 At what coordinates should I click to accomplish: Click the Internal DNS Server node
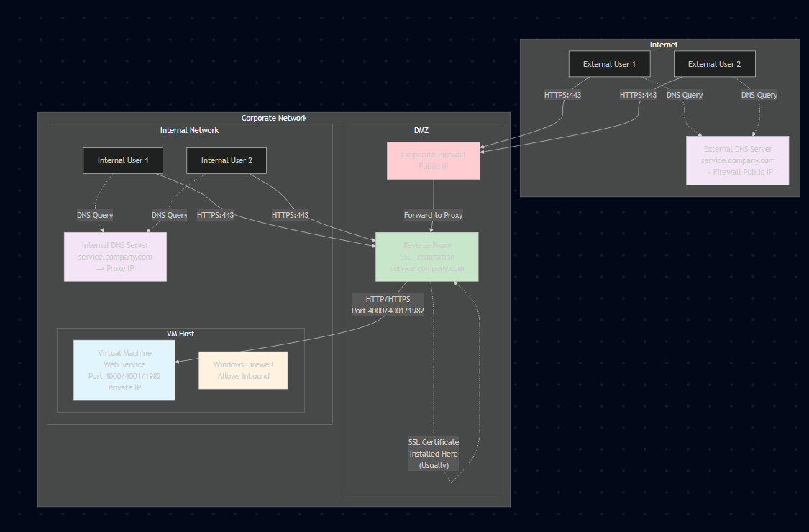[x=115, y=257]
